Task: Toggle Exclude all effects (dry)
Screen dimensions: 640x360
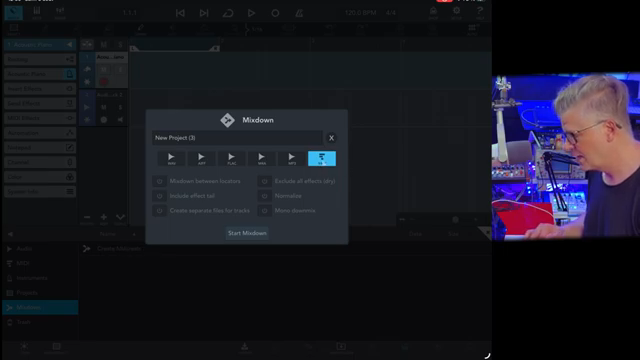Action: click(x=264, y=181)
